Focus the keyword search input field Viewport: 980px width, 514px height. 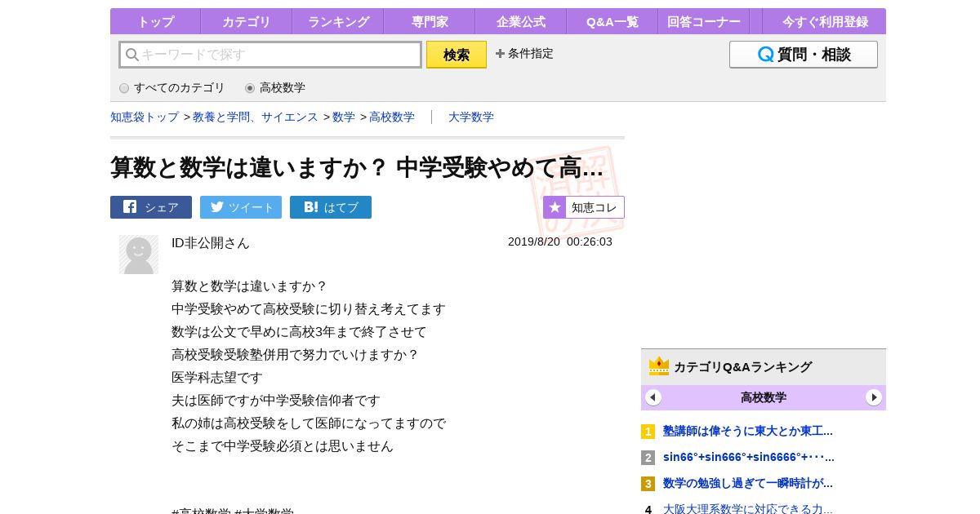pyautogui.click(x=270, y=55)
